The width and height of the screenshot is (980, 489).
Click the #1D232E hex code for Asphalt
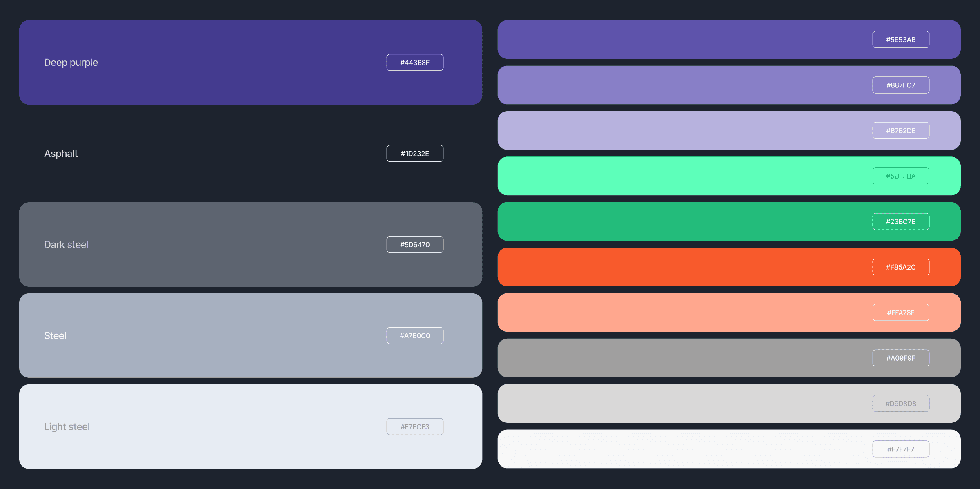415,153
